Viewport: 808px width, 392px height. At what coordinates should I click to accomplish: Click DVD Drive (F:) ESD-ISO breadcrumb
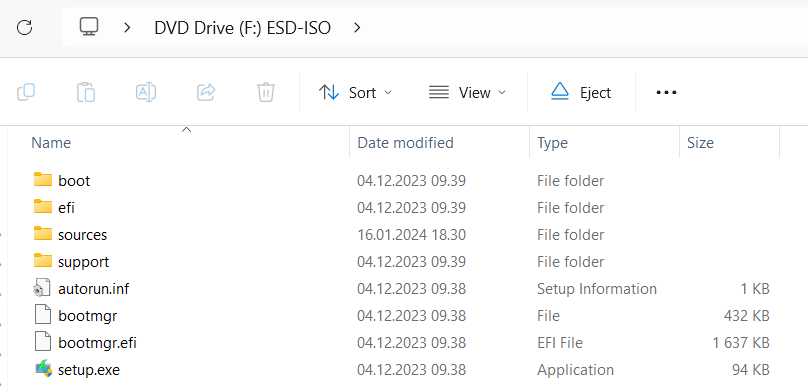(x=242, y=27)
